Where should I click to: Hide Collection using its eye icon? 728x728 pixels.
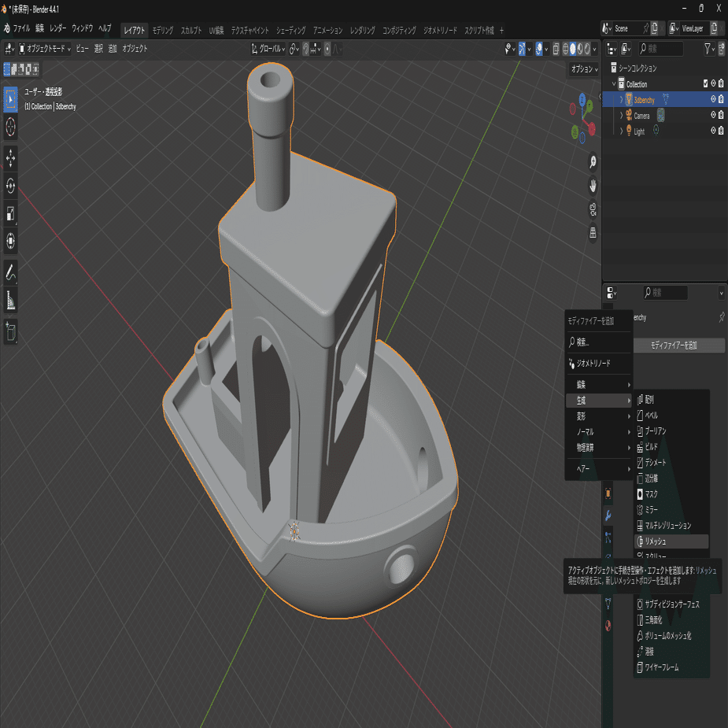(714, 83)
